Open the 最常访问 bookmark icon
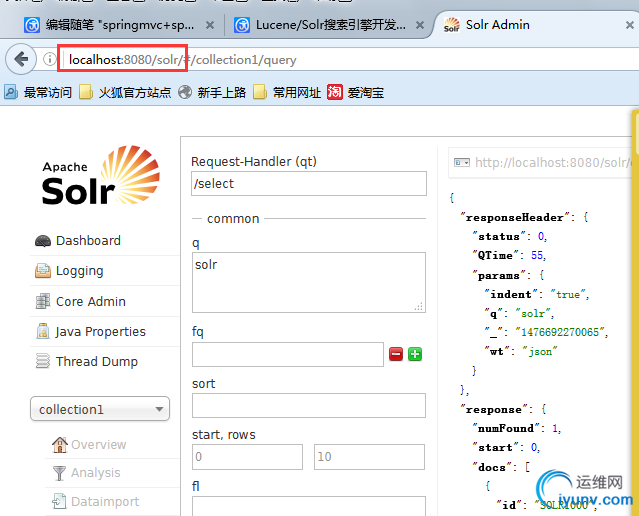This screenshot has width=639, height=516. point(11,92)
